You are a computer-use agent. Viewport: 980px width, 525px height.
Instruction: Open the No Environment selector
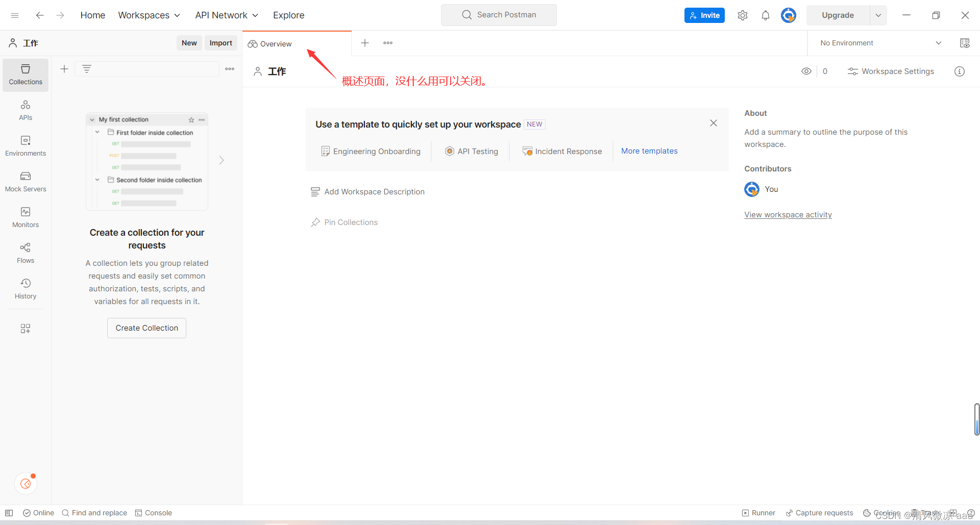pos(881,43)
